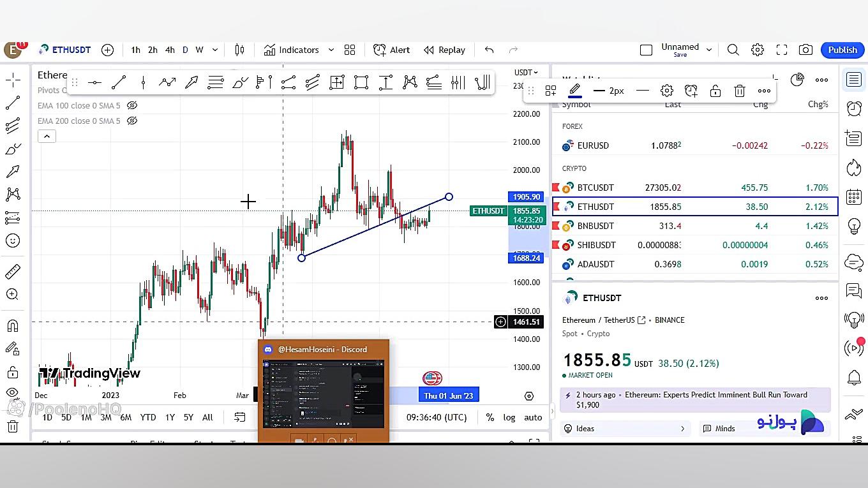Set the date range to All
868x488 pixels.
point(207,417)
